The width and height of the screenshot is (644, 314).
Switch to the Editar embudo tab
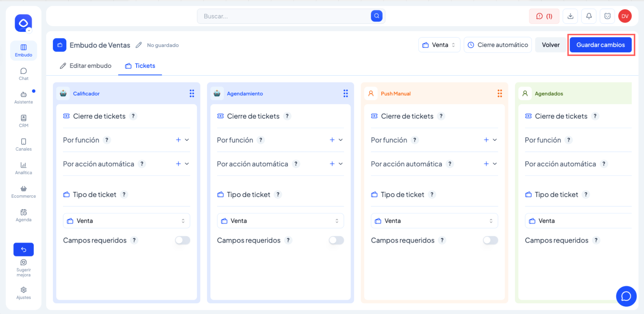86,66
